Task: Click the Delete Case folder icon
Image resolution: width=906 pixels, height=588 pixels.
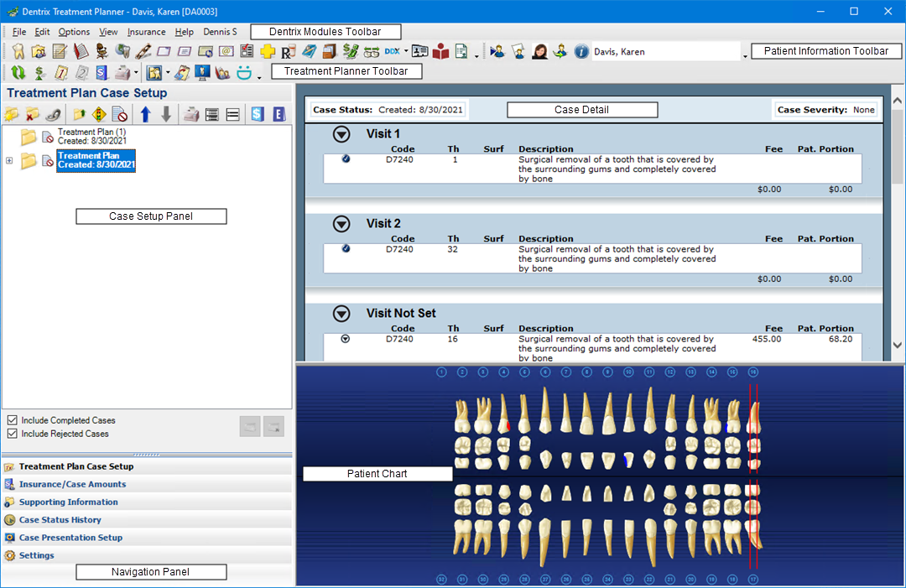Action: pyautogui.click(x=33, y=114)
